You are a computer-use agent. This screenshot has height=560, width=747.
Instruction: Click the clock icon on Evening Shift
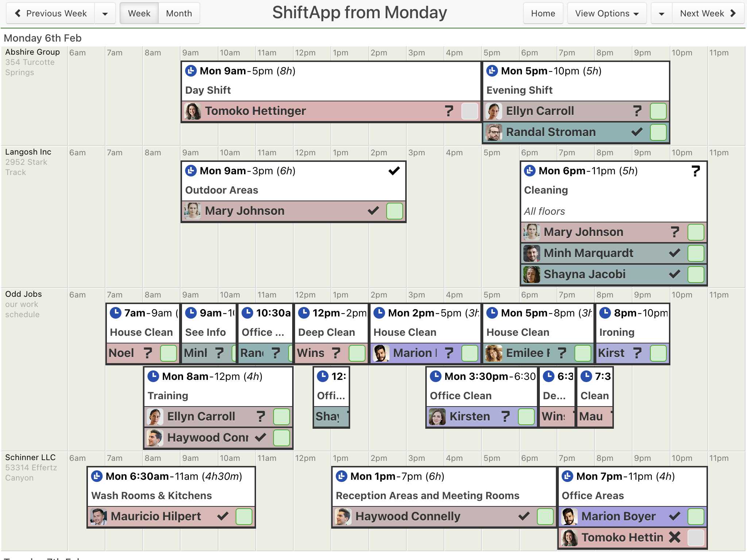(492, 71)
